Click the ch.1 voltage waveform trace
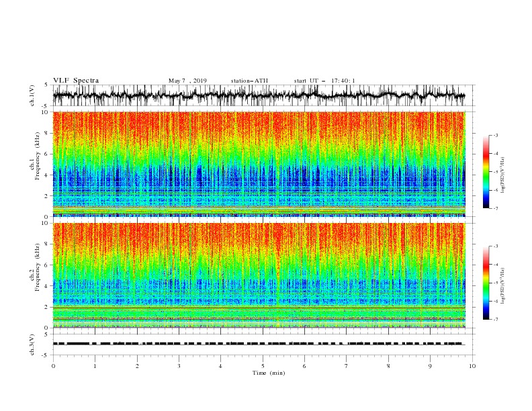Viewport: 532px width, 411px height. [x=259, y=95]
